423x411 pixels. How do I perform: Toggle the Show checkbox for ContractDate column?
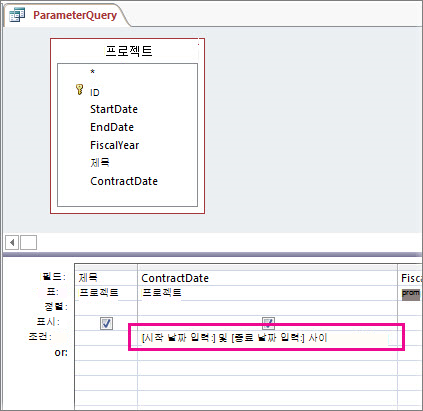268,322
